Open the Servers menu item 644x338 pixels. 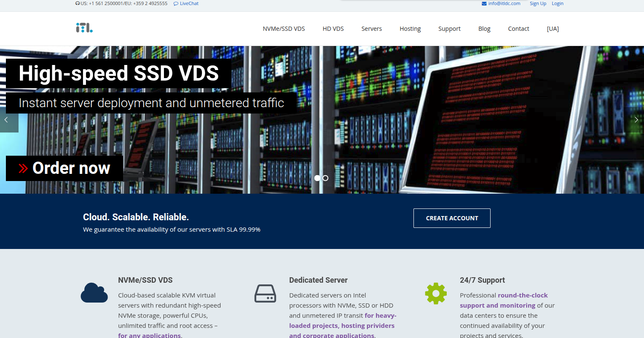(x=371, y=29)
